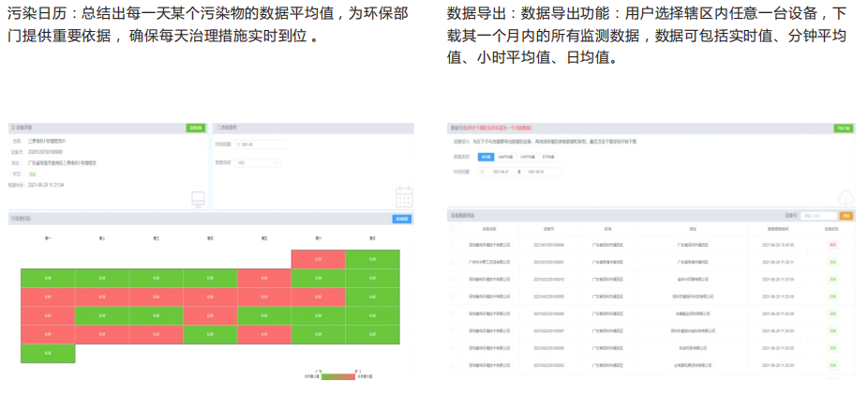Click the red Saturday cell in first calendar row
Image resolution: width=868 pixels, height=397 pixels.
[318, 258]
